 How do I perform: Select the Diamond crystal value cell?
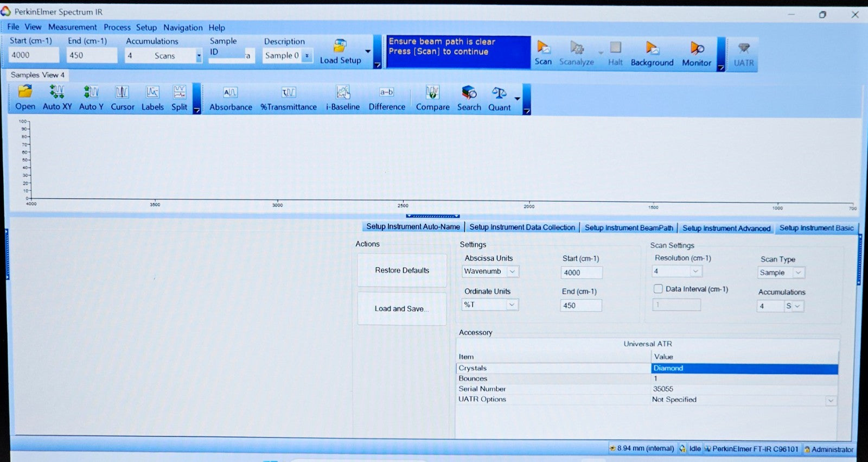pos(744,369)
